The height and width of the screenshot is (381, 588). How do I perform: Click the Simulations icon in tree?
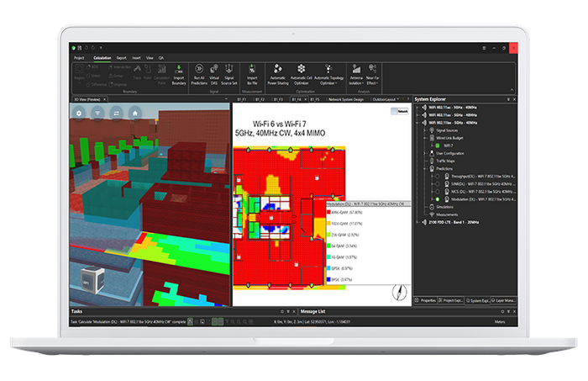432,207
